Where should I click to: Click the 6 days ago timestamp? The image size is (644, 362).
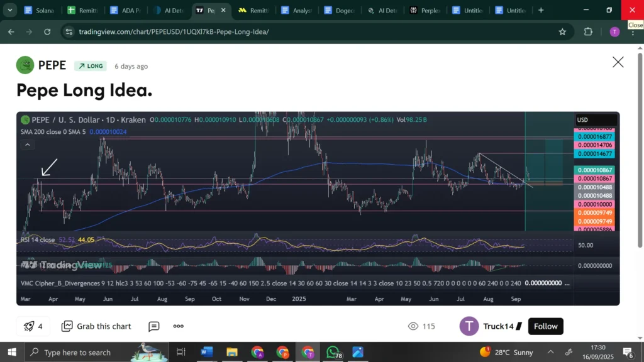[x=131, y=66]
